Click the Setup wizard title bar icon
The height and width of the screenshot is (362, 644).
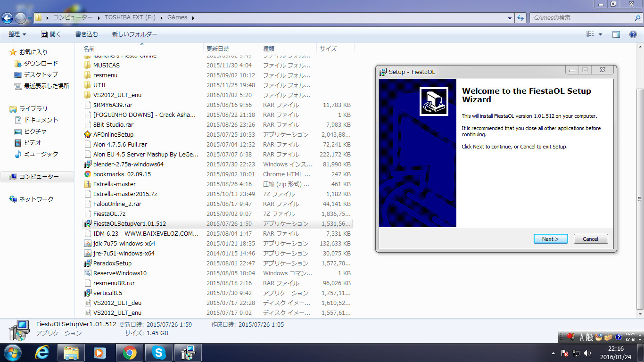pos(383,72)
